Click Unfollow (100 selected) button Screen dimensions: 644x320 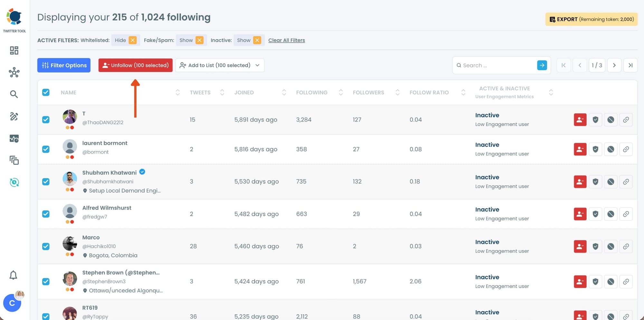(136, 65)
